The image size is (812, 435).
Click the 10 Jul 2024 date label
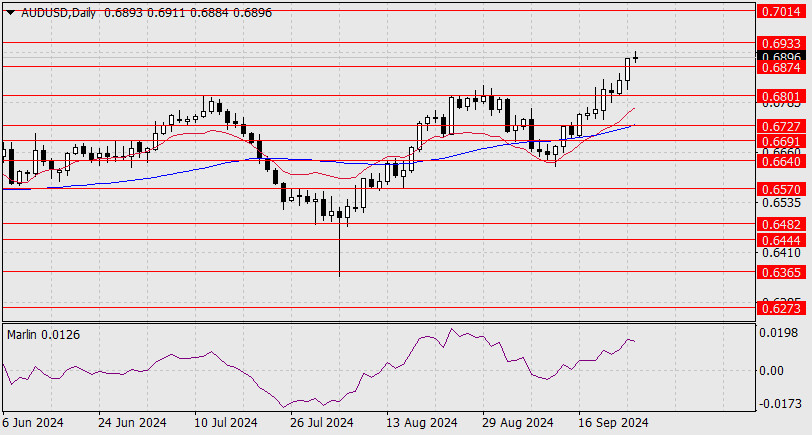point(226,423)
